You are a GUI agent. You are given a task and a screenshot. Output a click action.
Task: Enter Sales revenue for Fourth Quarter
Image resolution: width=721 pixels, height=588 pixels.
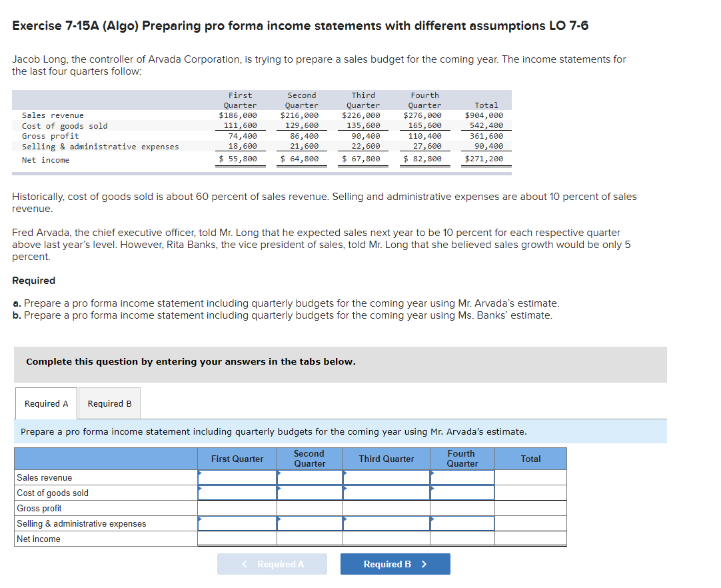coord(462,477)
